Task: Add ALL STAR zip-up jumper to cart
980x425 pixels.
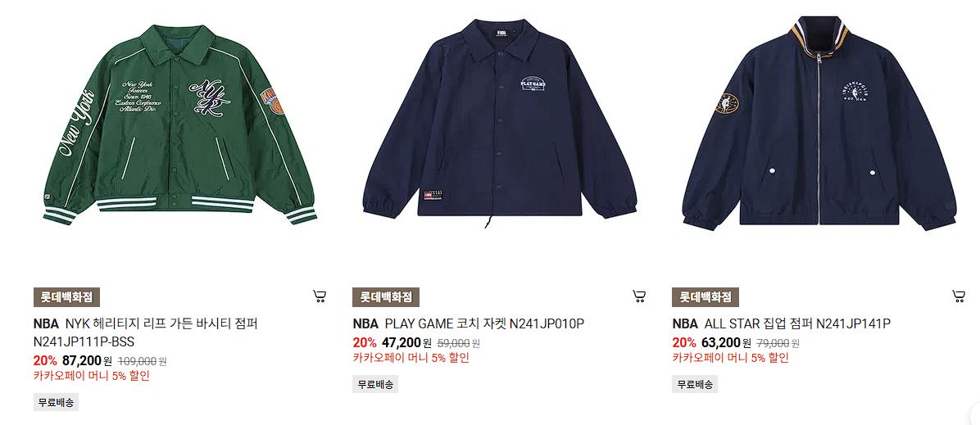Action: [x=959, y=296]
